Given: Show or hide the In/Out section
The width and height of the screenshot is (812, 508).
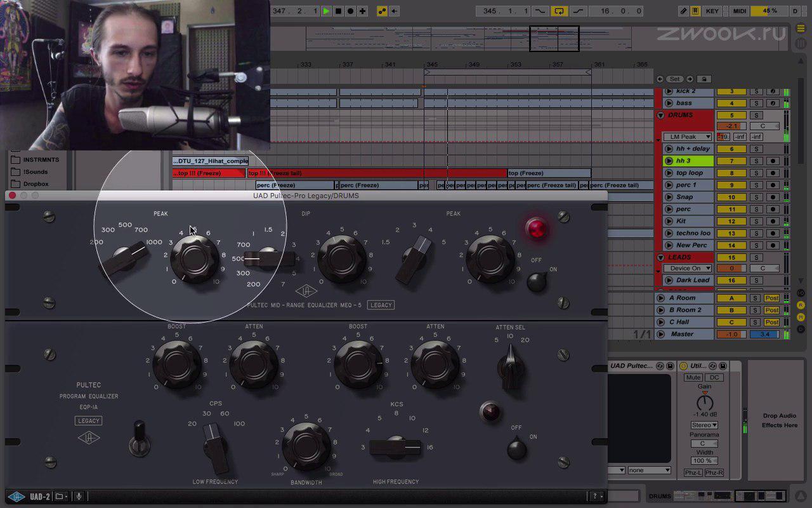Looking at the screenshot, I should tap(801, 293).
